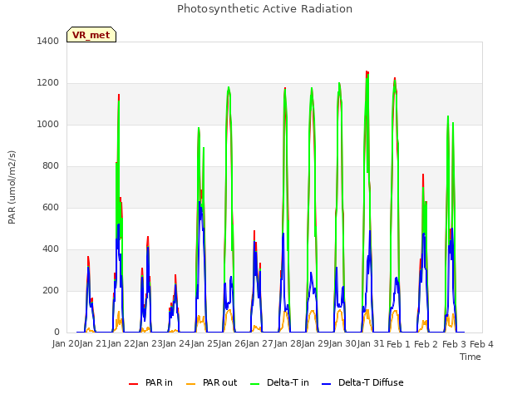Select the Delta-T in legend label
532x399 pixels.
[288, 382]
